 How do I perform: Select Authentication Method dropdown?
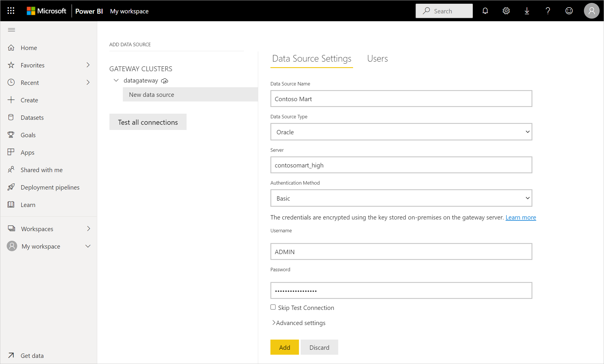point(401,198)
